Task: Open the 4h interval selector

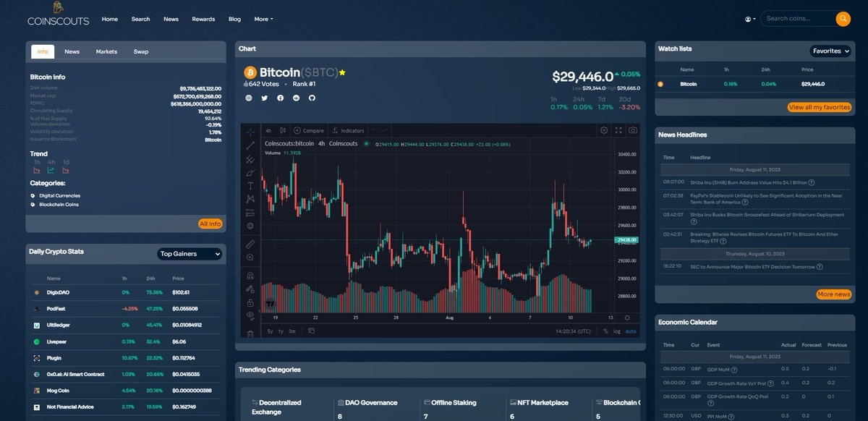Action: click(x=268, y=131)
